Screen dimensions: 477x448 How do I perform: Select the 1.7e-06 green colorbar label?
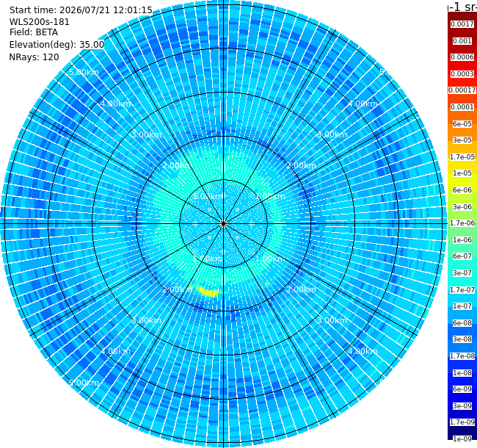(462, 223)
